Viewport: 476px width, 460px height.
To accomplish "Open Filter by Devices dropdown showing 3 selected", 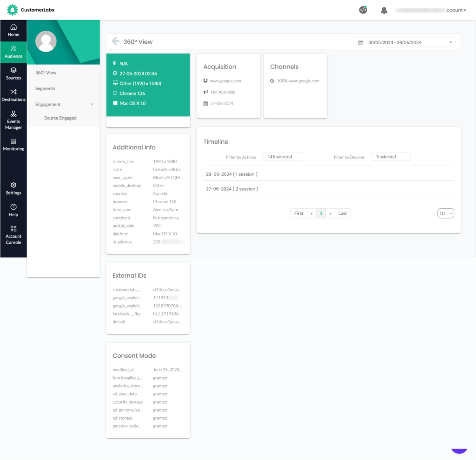I will pos(390,157).
